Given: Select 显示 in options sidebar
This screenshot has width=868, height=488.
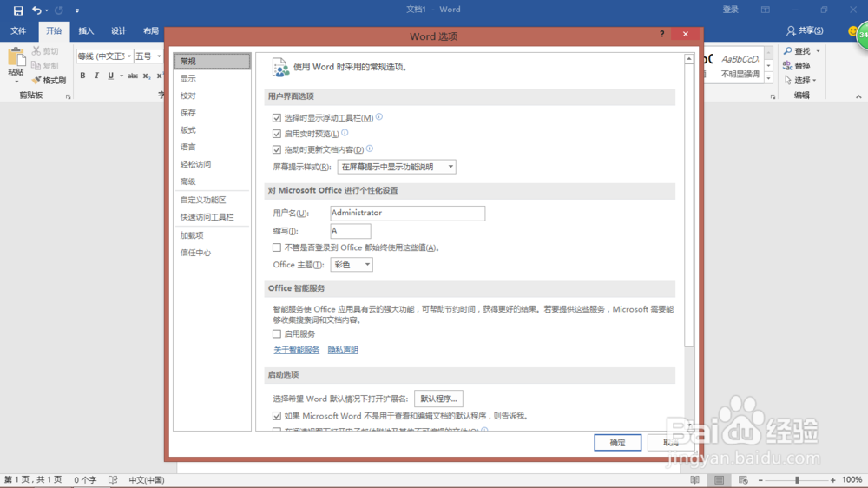Looking at the screenshot, I should pos(212,78).
